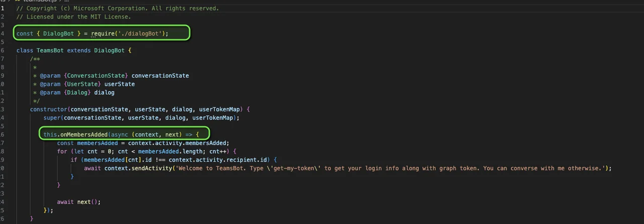Click the 'super' call
The width and height of the screenshot is (644, 224).
[52, 118]
